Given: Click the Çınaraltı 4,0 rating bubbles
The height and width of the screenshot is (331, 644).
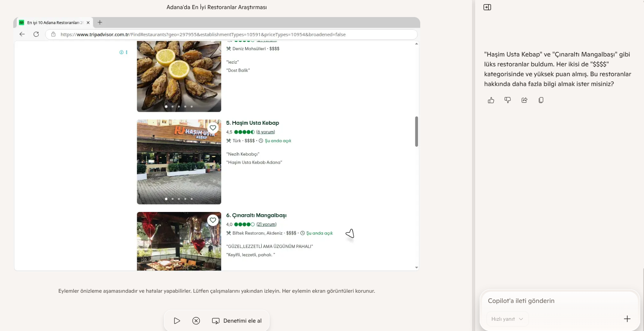Looking at the screenshot, I should [x=244, y=224].
